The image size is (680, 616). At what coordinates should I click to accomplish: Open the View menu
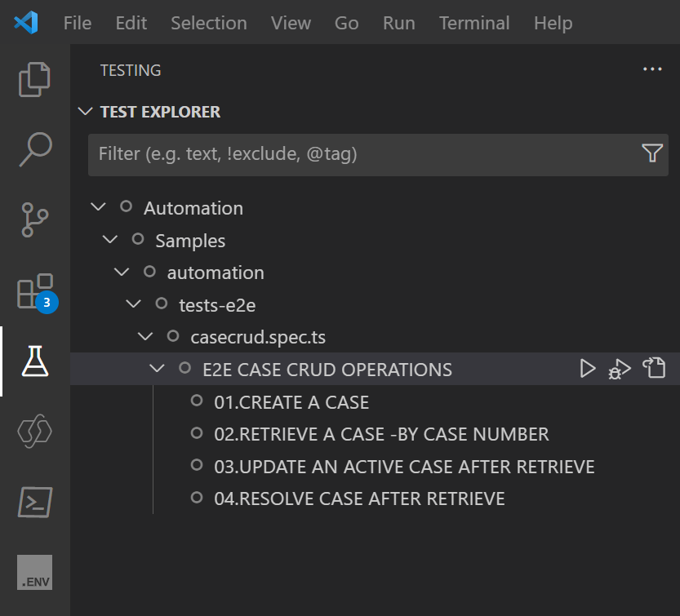coord(291,23)
